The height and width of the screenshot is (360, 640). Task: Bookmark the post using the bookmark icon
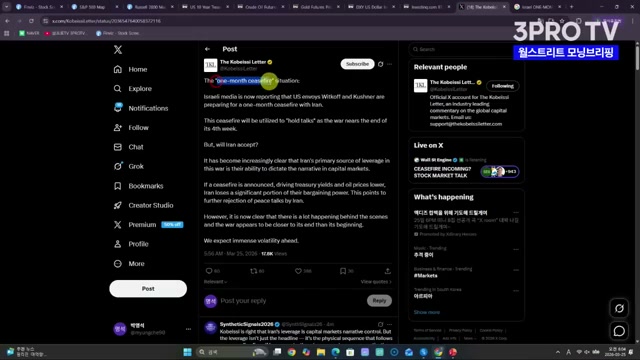[343, 271]
